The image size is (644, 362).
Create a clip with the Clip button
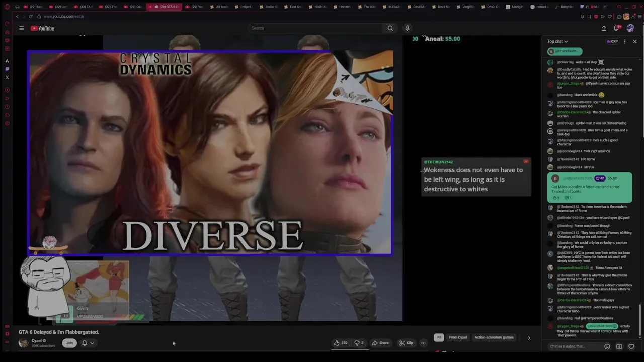point(406,343)
